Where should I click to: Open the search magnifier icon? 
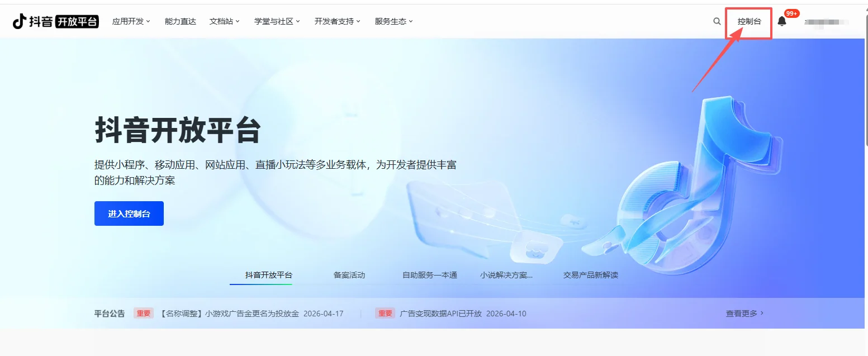pos(717,21)
